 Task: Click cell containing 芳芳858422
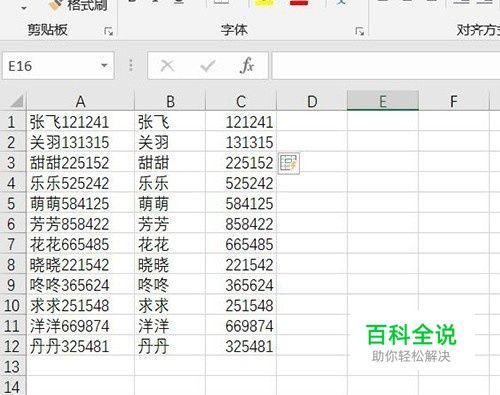pyautogui.click(x=80, y=224)
